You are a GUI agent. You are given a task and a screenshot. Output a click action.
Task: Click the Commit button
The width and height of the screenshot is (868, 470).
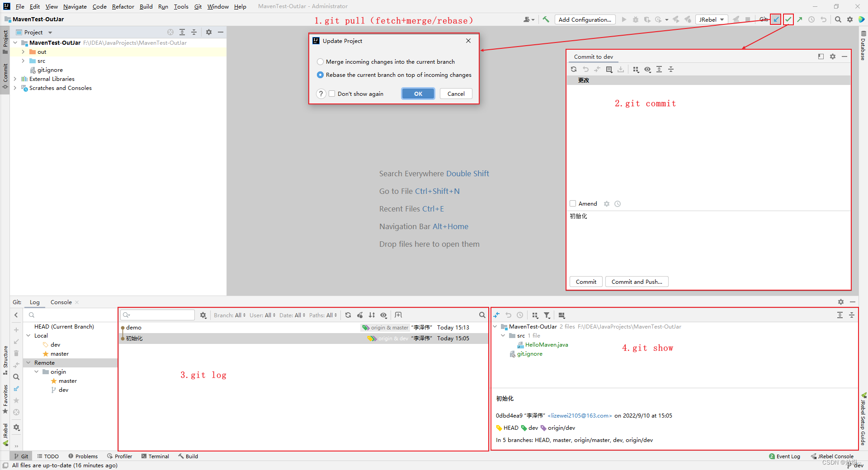pos(586,282)
